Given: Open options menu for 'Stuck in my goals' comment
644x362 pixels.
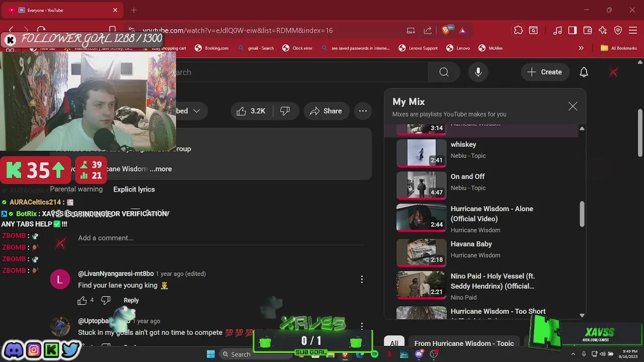Looking at the screenshot, I should tap(362, 326).
